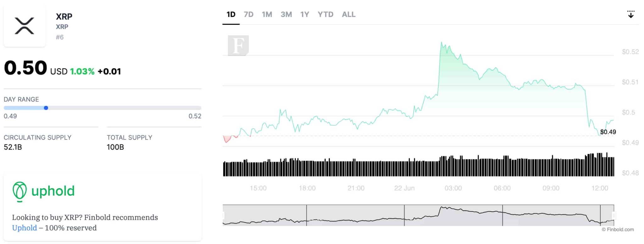
Task: Click the price peak on the chart
Action: (441, 43)
